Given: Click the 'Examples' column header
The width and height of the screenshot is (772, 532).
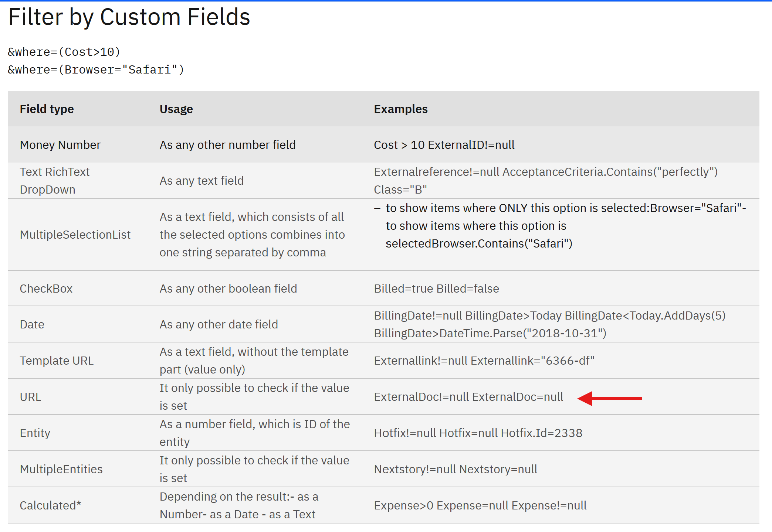Looking at the screenshot, I should (x=400, y=109).
